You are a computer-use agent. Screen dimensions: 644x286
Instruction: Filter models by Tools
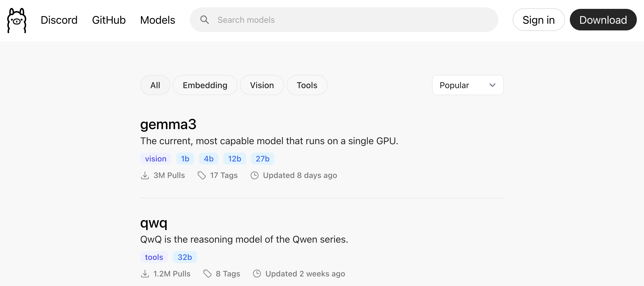(x=307, y=85)
